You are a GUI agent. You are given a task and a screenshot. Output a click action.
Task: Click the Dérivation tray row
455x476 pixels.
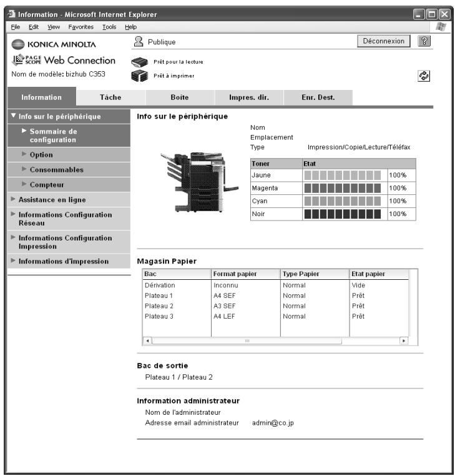pyautogui.click(x=276, y=285)
